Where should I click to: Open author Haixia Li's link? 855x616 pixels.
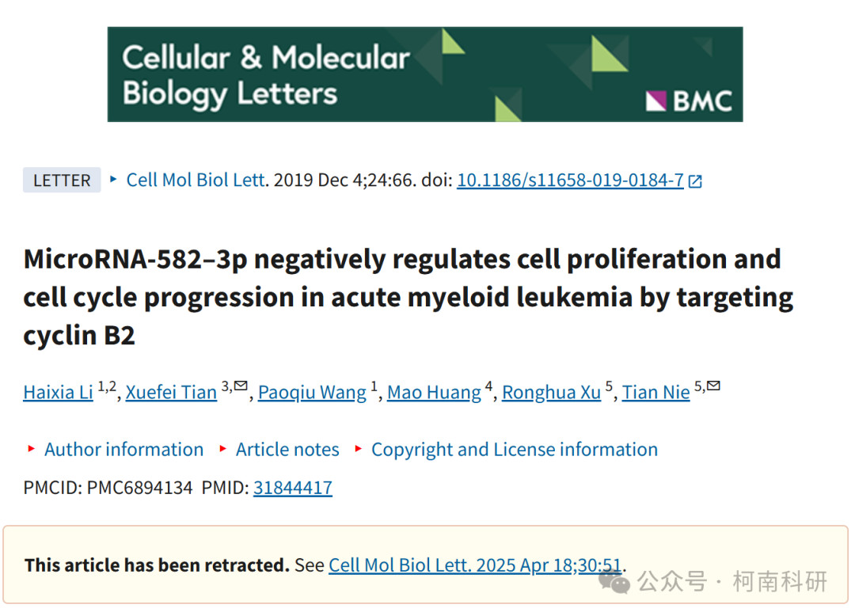(x=59, y=392)
